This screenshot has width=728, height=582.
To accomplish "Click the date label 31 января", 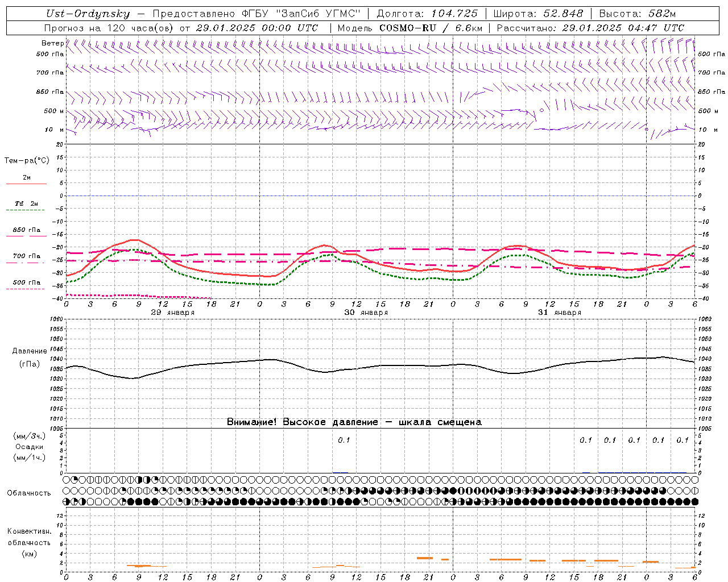I will pyautogui.click(x=559, y=313).
